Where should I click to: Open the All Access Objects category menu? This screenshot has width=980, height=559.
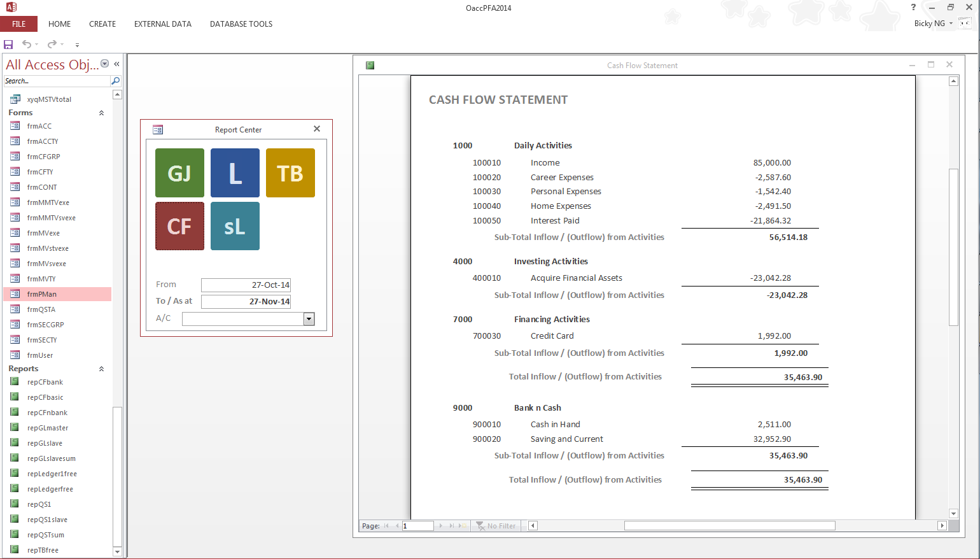pos(105,64)
